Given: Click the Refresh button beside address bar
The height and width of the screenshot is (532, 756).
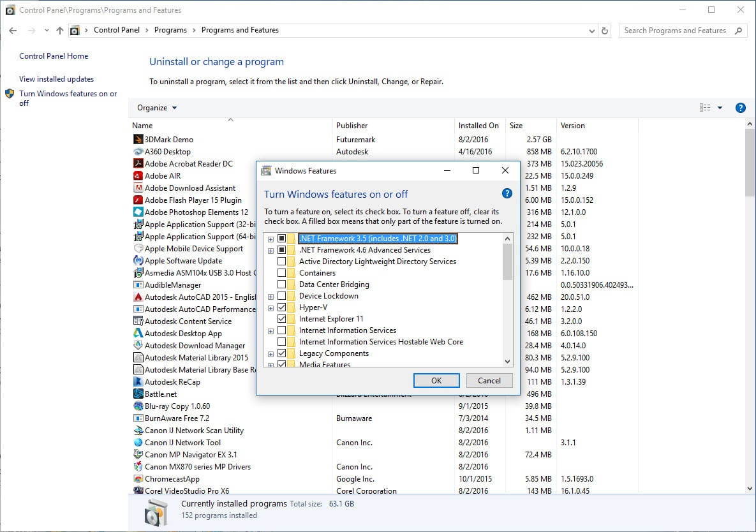Looking at the screenshot, I should (605, 31).
